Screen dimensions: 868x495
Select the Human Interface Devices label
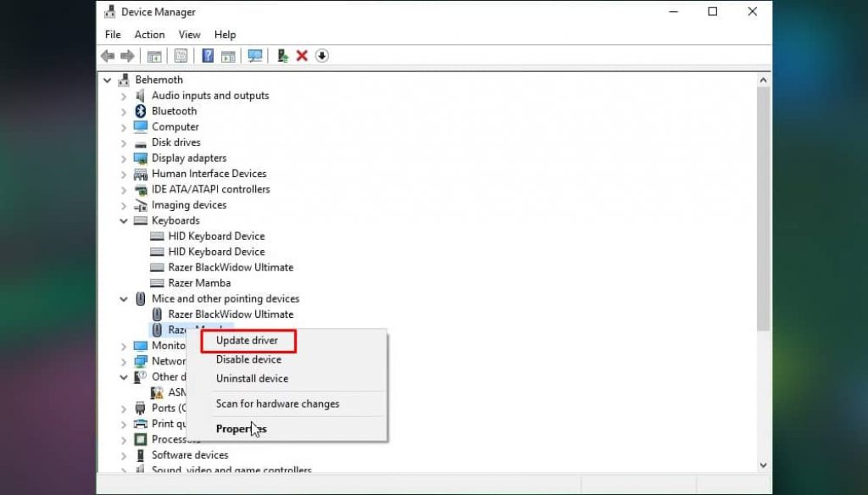pyautogui.click(x=209, y=174)
